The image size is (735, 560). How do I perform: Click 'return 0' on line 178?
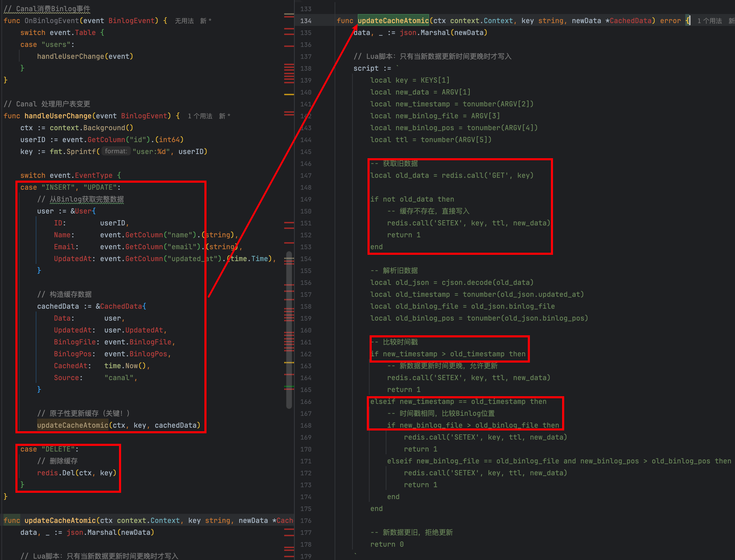click(387, 544)
